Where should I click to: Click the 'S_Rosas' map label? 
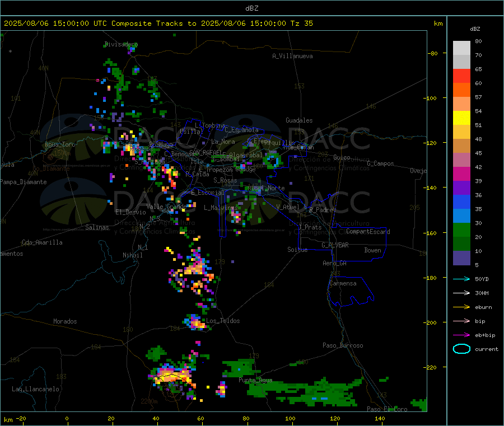point(225,181)
